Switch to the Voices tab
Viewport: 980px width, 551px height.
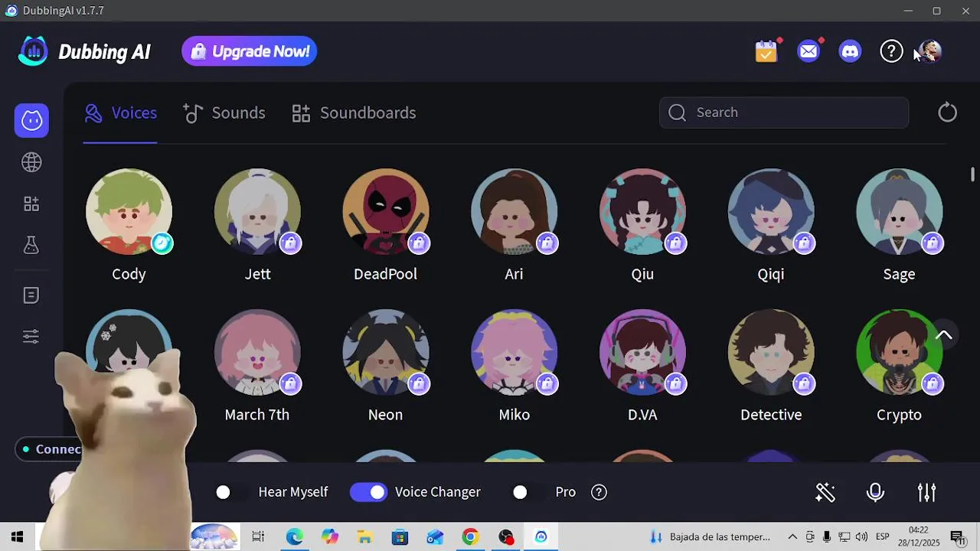click(x=120, y=113)
